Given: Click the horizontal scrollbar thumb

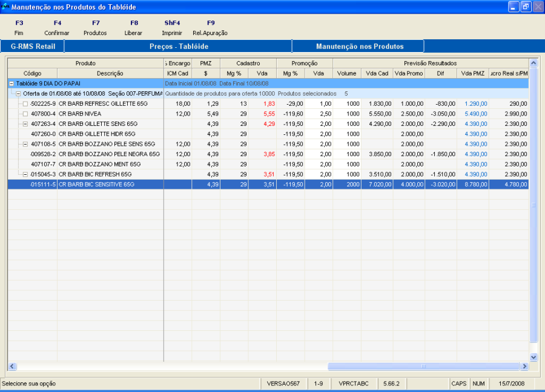Looking at the screenshot, I should 424,367.
